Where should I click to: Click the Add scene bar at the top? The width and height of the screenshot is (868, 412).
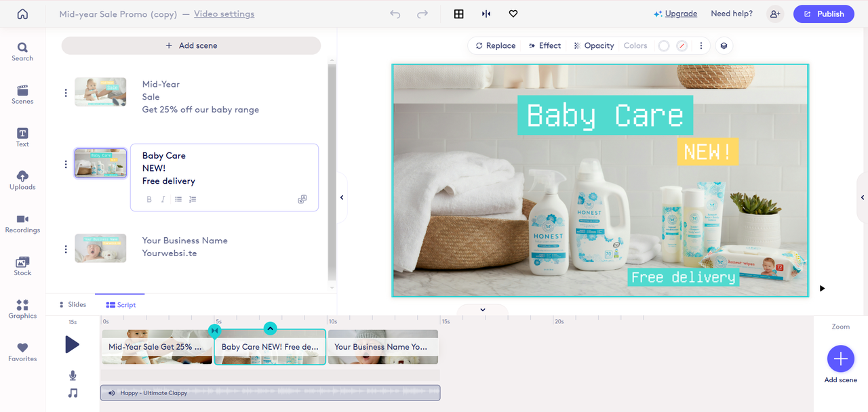tap(191, 45)
